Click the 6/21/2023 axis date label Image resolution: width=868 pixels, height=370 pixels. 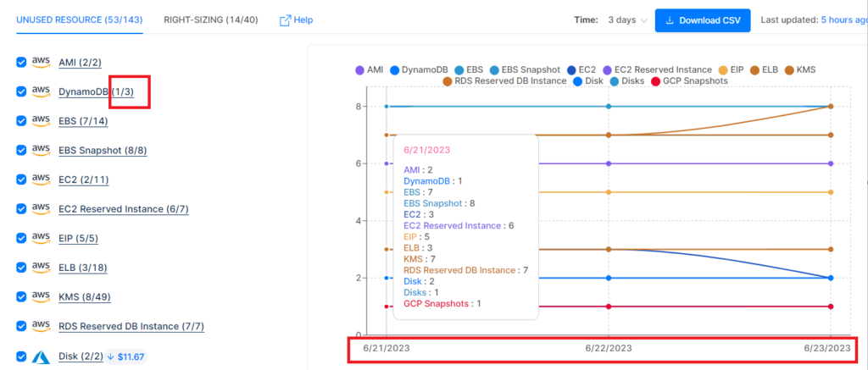point(387,349)
